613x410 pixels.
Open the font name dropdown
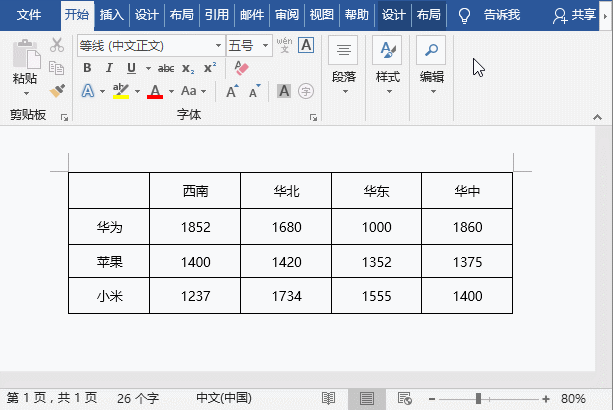click(x=218, y=46)
